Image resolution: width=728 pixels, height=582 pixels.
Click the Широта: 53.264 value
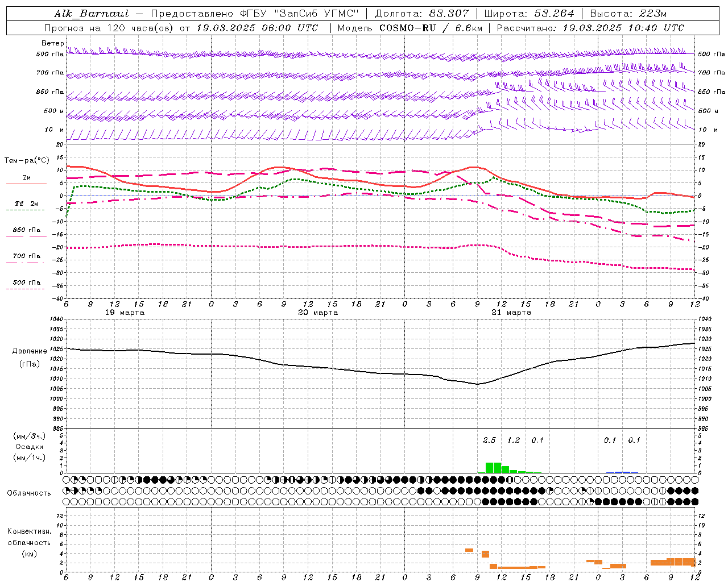(529, 14)
